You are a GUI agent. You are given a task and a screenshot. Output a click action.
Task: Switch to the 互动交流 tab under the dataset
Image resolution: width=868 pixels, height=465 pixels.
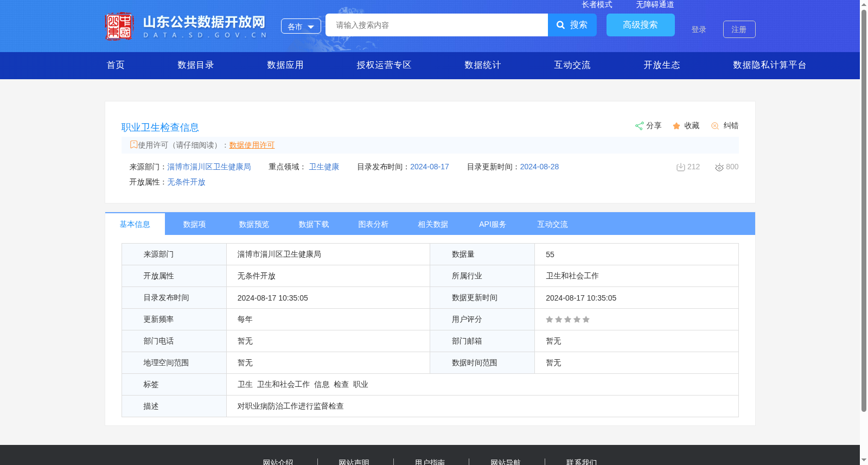point(553,224)
